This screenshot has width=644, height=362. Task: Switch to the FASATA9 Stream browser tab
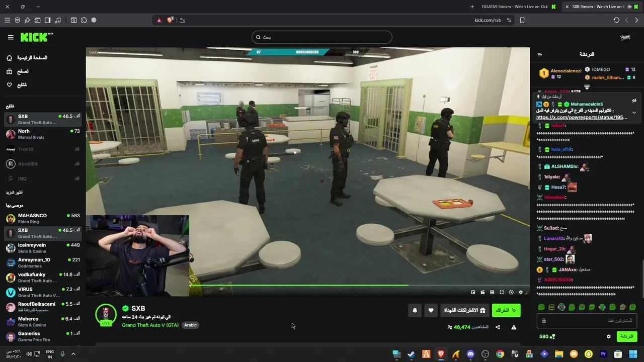pyautogui.click(x=518, y=7)
